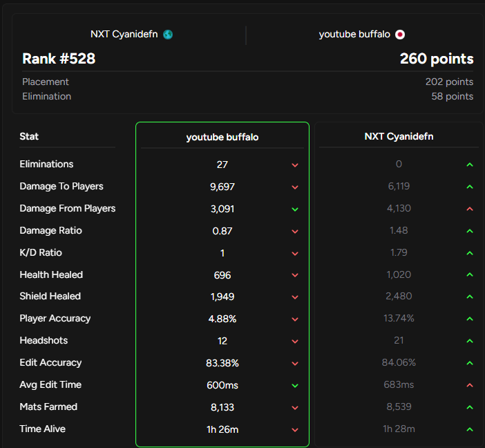The width and height of the screenshot is (485, 448).
Task: Click the Headshots stat label
Action: 44,340
